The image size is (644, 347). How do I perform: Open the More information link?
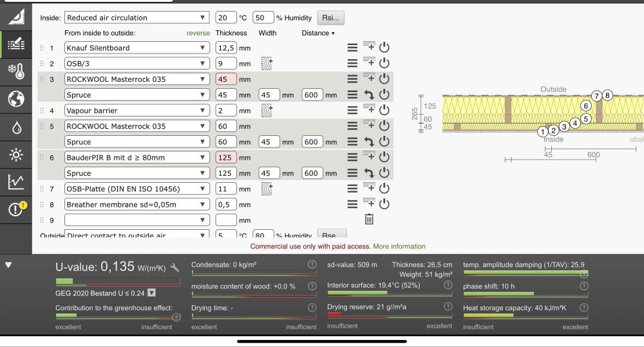[x=399, y=247]
